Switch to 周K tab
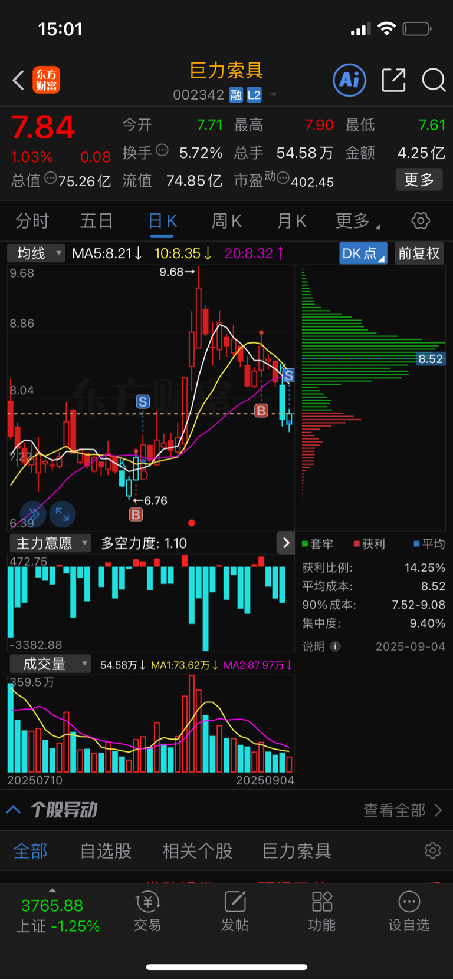The width and height of the screenshot is (453, 980). coord(226,221)
